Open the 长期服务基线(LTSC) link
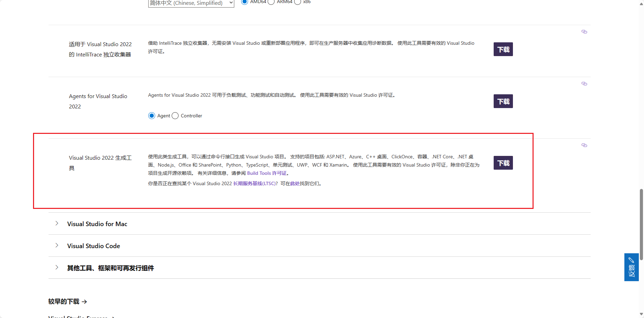644x318 pixels. pyautogui.click(x=255, y=183)
